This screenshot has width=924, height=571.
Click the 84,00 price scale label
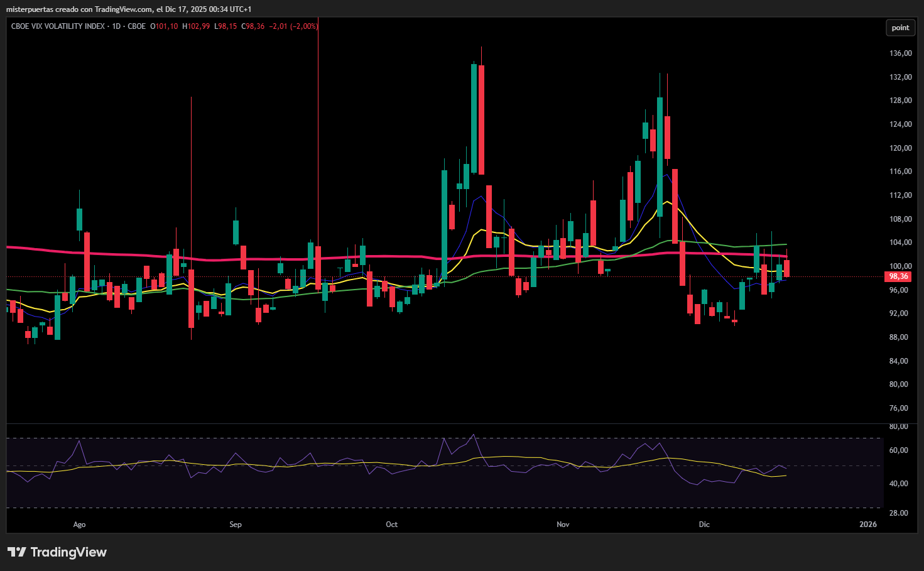click(x=900, y=361)
